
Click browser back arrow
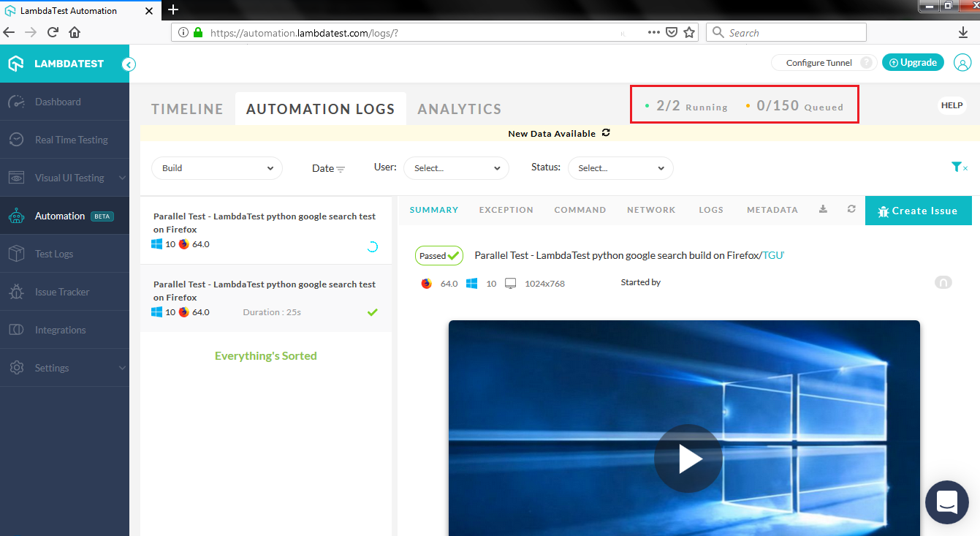[10, 32]
